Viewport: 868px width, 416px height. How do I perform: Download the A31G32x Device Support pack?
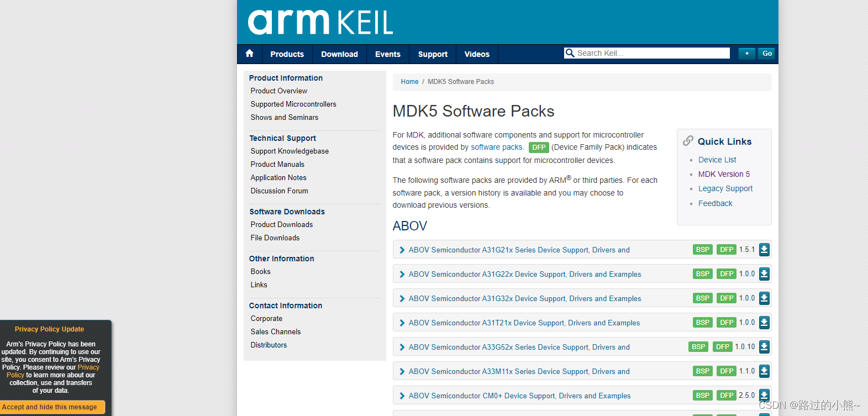point(764,298)
